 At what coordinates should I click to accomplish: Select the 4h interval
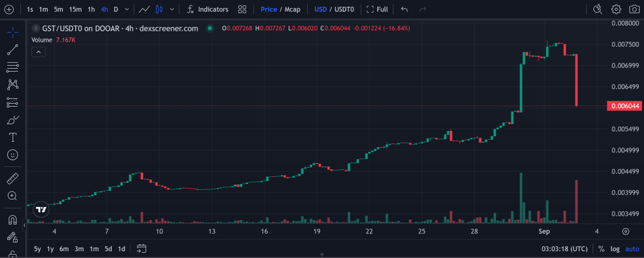click(104, 9)
